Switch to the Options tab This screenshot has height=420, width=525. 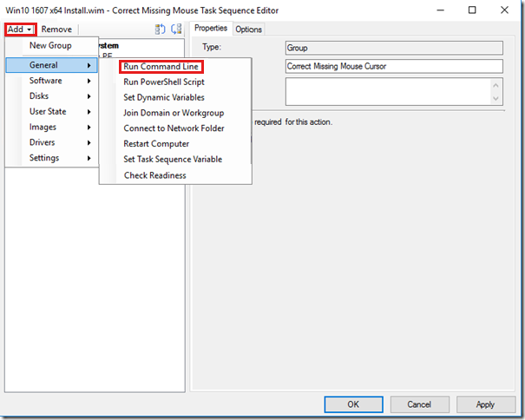pos(248,30)
